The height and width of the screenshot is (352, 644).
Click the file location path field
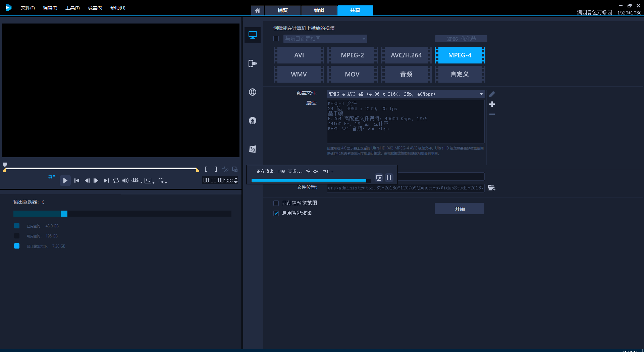pyautogui.click(x=406, y=188)
